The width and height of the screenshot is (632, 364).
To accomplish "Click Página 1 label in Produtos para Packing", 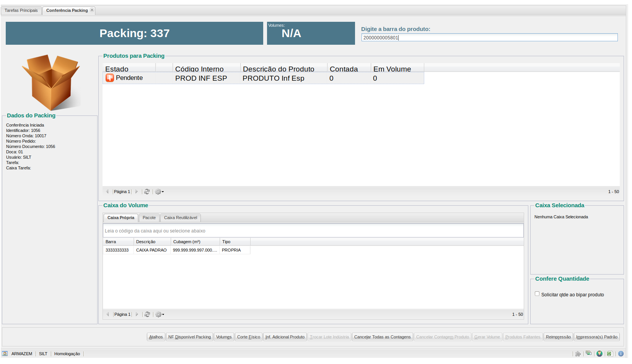I will 122,192.
